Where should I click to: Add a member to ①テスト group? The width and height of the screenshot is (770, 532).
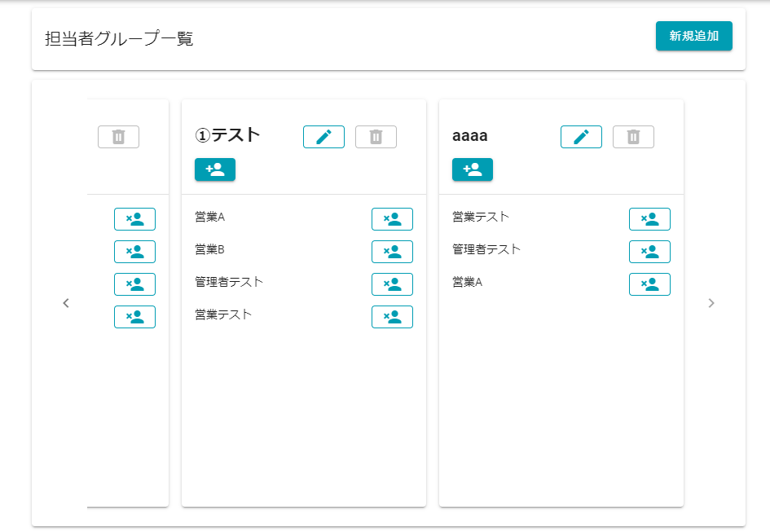tap(215, 169)
